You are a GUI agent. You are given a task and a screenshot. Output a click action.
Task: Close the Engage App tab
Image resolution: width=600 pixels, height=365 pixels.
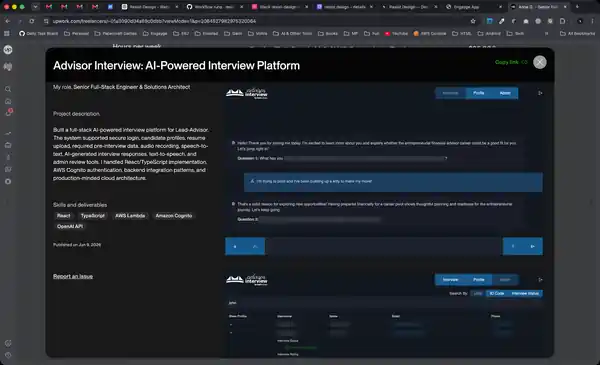tap(500, 7)
